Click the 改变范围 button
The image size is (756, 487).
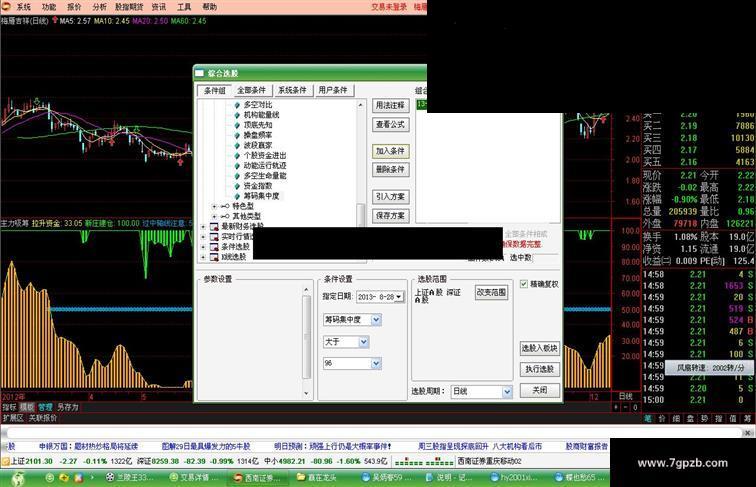pyautogui.click(x=491, y=292)
